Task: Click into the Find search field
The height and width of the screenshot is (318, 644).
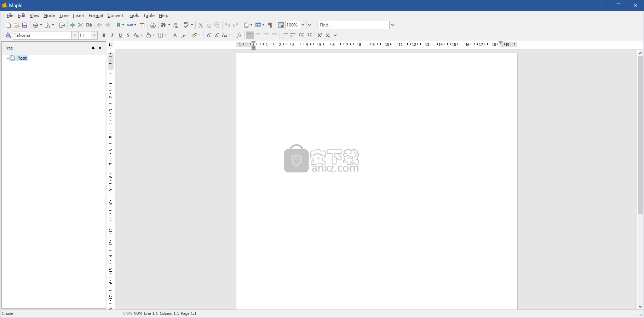Action: 354,25
